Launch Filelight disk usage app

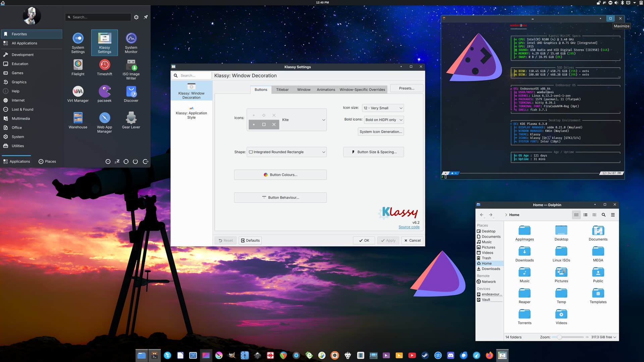tap(78, 67)
